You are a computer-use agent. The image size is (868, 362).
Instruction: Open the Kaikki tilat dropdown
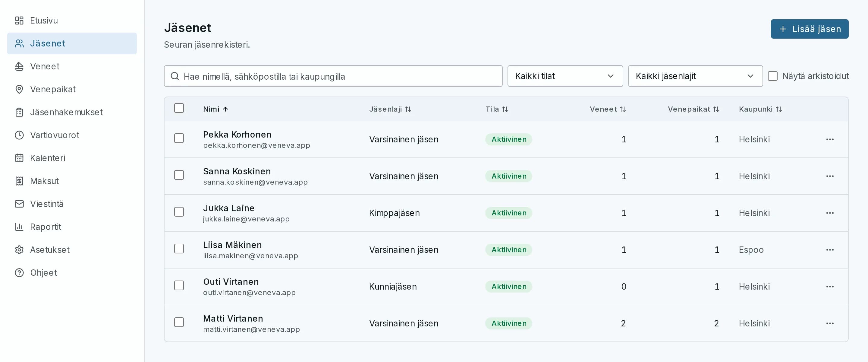pyautogui.click(x=565, y=76)
